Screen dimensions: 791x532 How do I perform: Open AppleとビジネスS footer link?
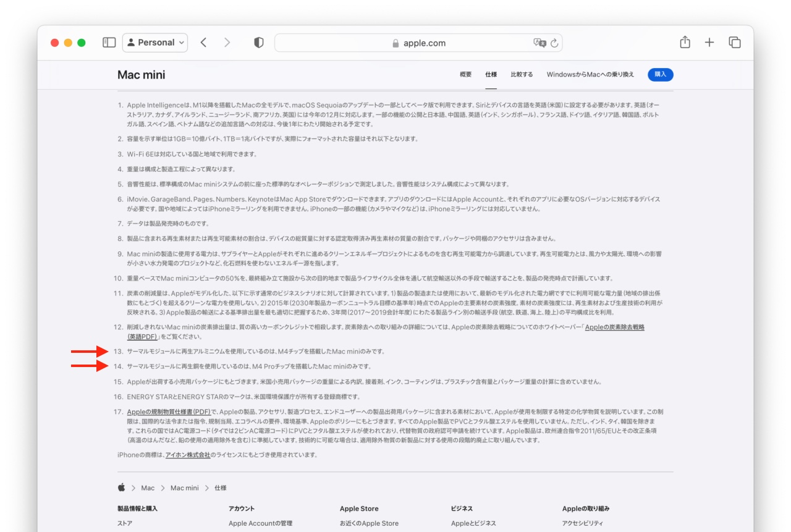click(x=473, y=523)
